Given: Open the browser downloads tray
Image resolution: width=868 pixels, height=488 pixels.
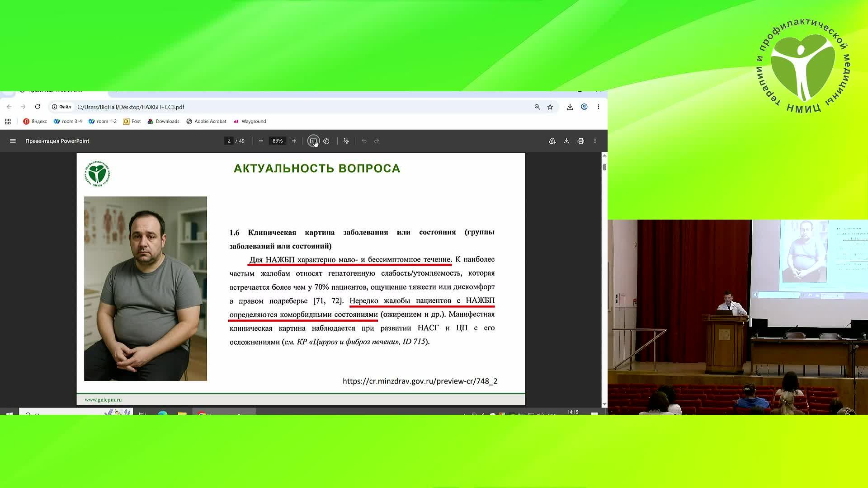Looking at the screenshot, I should 570,107.
